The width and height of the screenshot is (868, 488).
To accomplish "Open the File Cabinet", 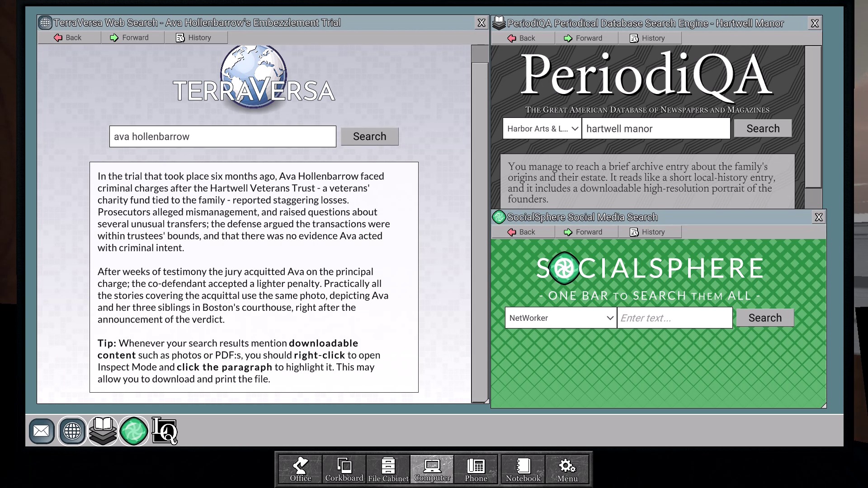I will (x=388, y=470).
